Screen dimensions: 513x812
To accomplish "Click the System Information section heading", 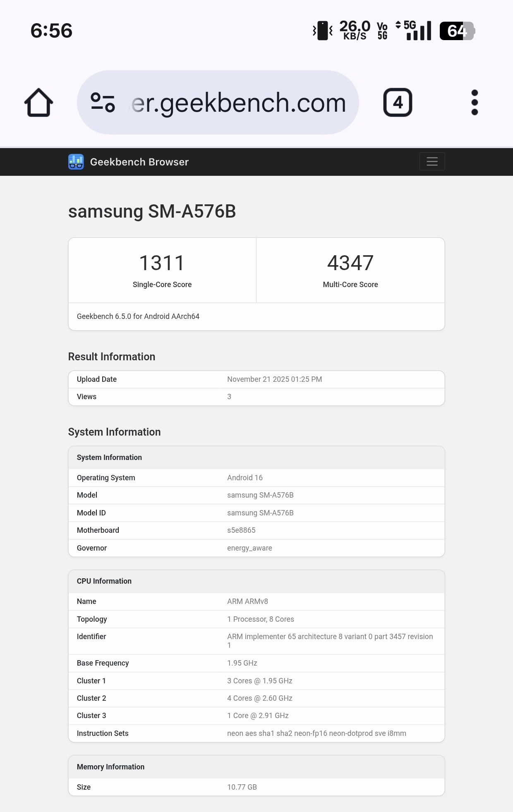I will coord(114,432).
